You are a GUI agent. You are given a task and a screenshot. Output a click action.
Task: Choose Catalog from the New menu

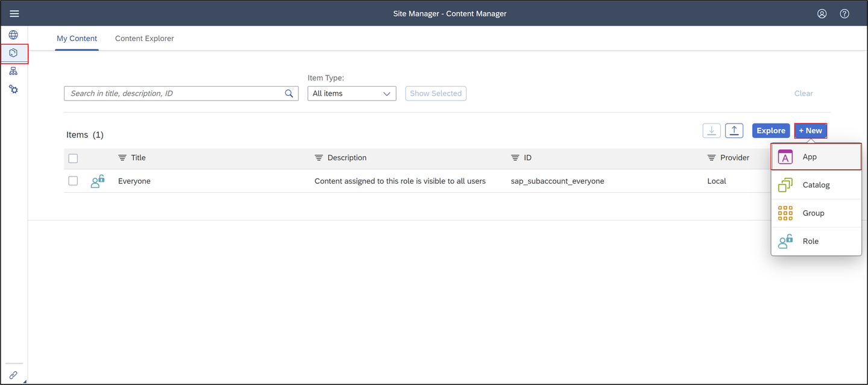(816, 185)
